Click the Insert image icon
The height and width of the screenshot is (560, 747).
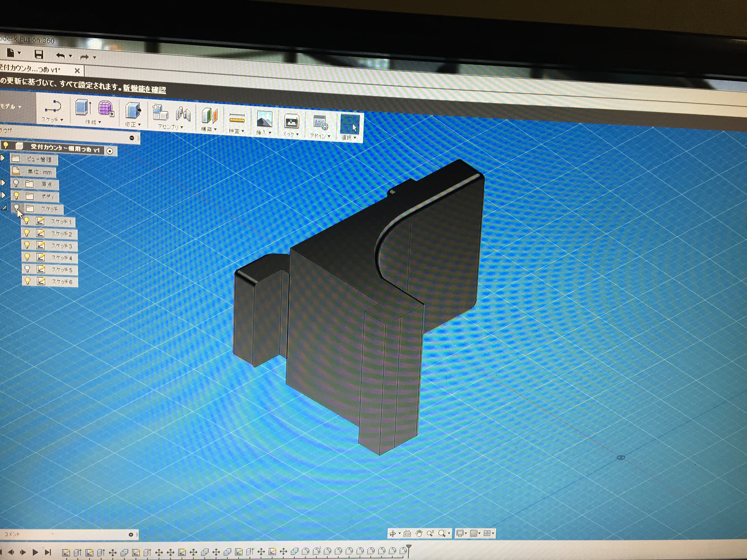click(x=264, y=119)
